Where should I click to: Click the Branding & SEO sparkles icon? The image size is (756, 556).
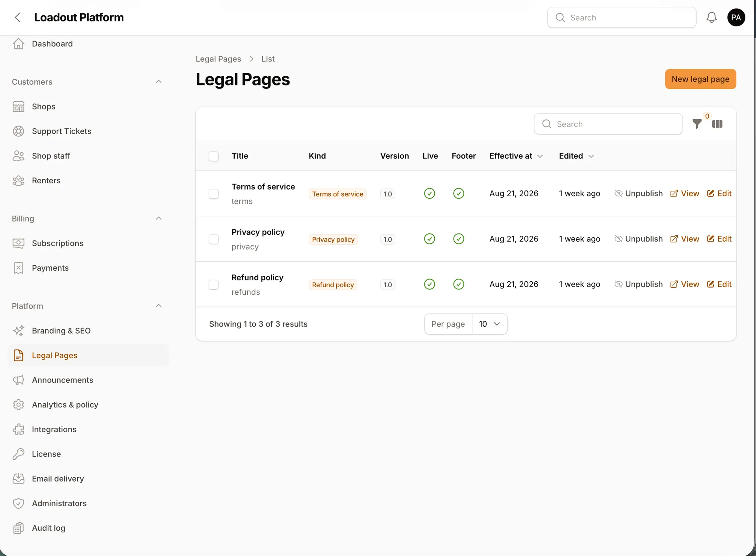click(19, 331)
